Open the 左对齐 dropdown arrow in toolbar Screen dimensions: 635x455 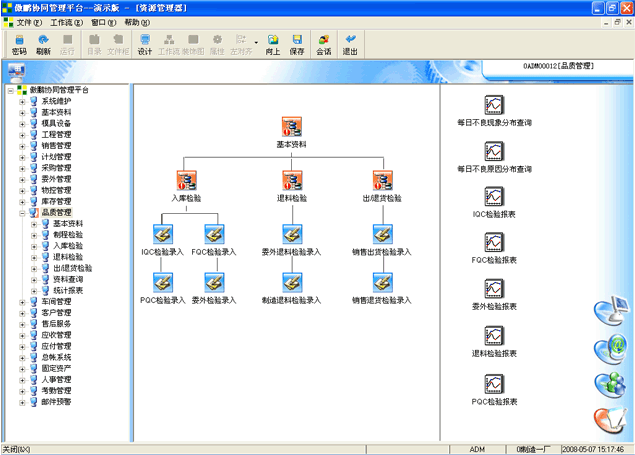point(256,44)
